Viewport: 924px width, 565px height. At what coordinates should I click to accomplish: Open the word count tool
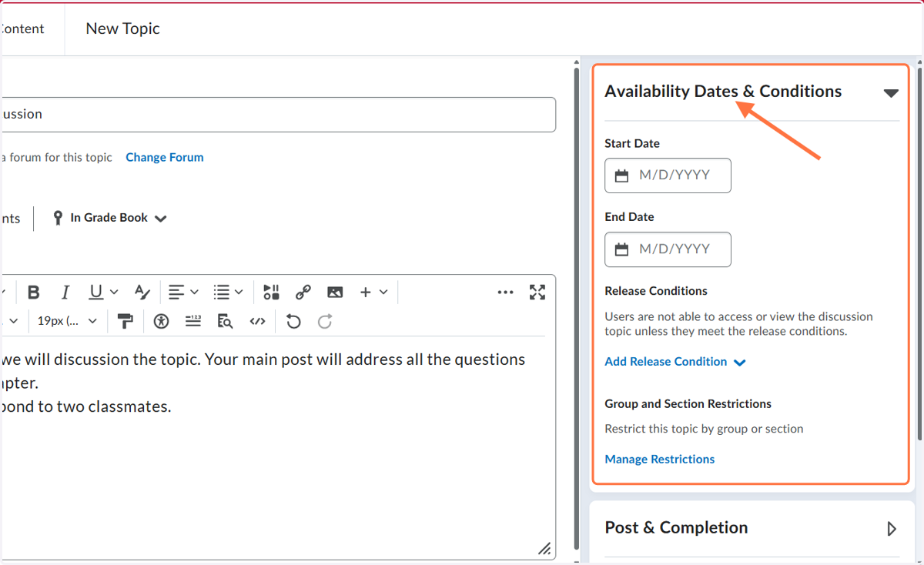pyautogui.click(x=193, y=322)
